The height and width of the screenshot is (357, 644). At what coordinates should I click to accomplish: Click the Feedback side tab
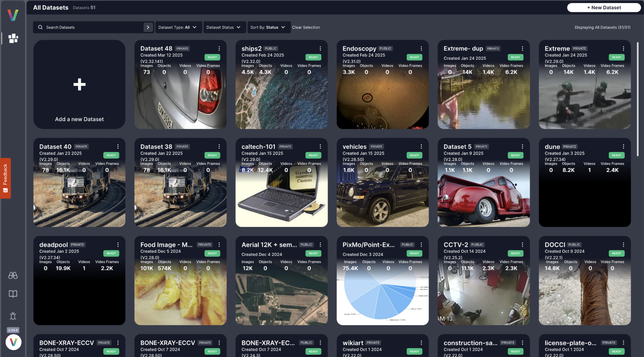(5, 178)
